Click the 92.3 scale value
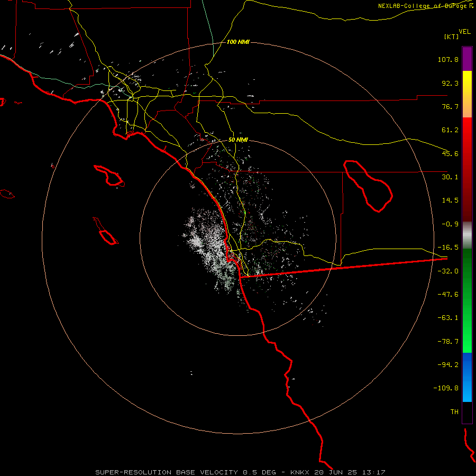The width and height of the screenshot is (476, 476). click(x=450, y=83)
